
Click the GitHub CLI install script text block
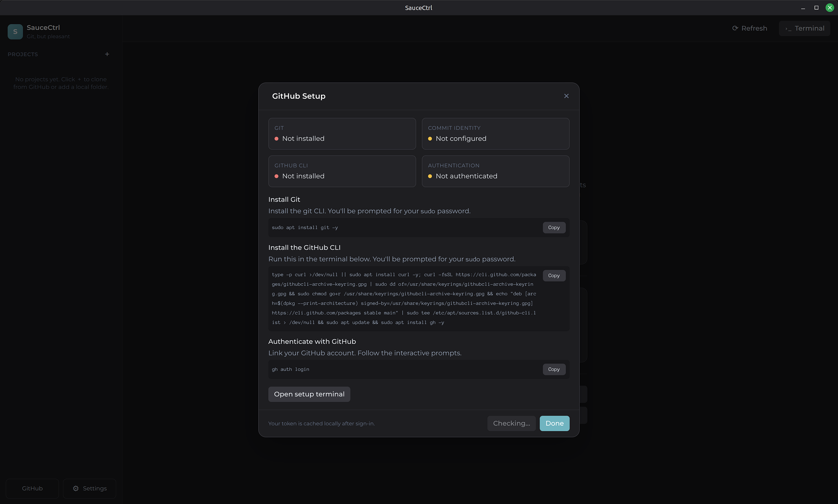point(404,298)
